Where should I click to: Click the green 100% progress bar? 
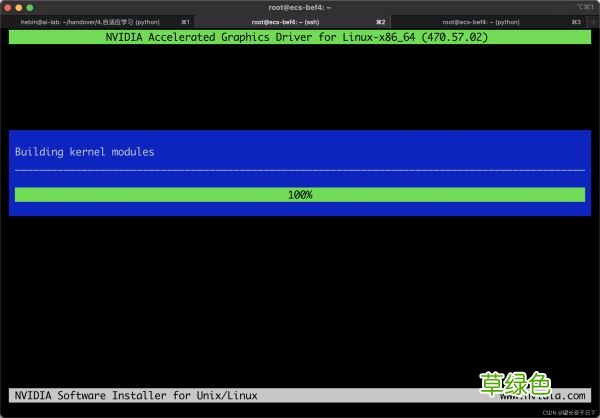pyautogui.click(x=299, y=194)
